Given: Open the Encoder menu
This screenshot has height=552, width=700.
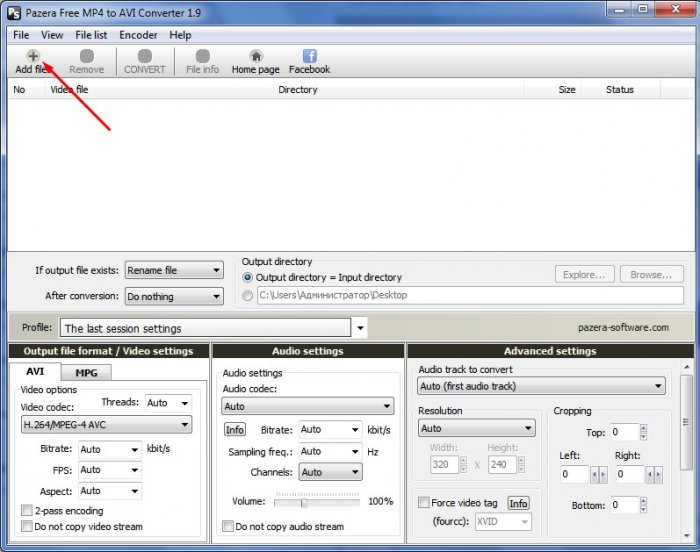Looking at the screenshot, I should (x=138, y=35).
